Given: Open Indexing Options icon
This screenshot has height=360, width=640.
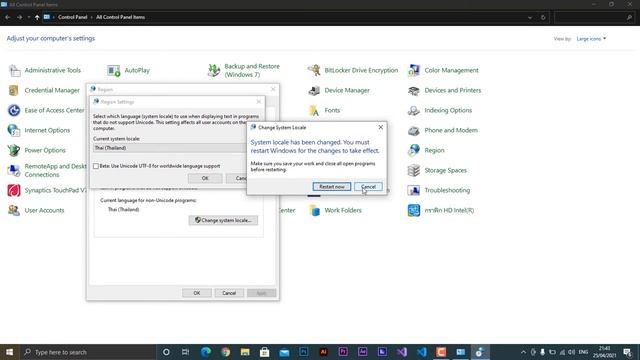Looking at the screenshot, I should tap(413, 110).
